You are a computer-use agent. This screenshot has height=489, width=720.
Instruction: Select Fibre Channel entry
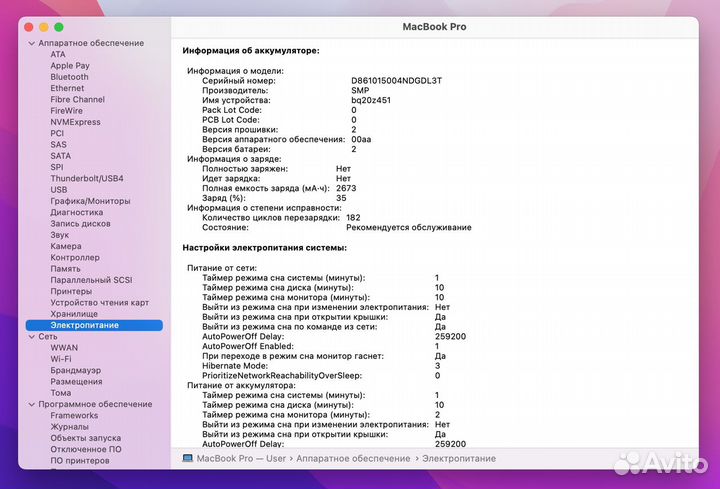click(78, 99)
